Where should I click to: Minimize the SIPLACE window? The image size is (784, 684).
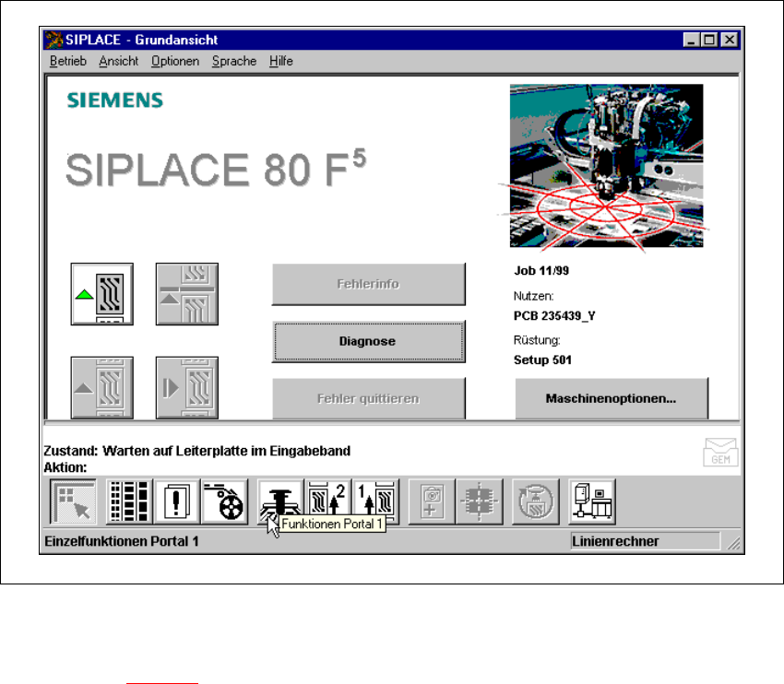pos(691,40)
